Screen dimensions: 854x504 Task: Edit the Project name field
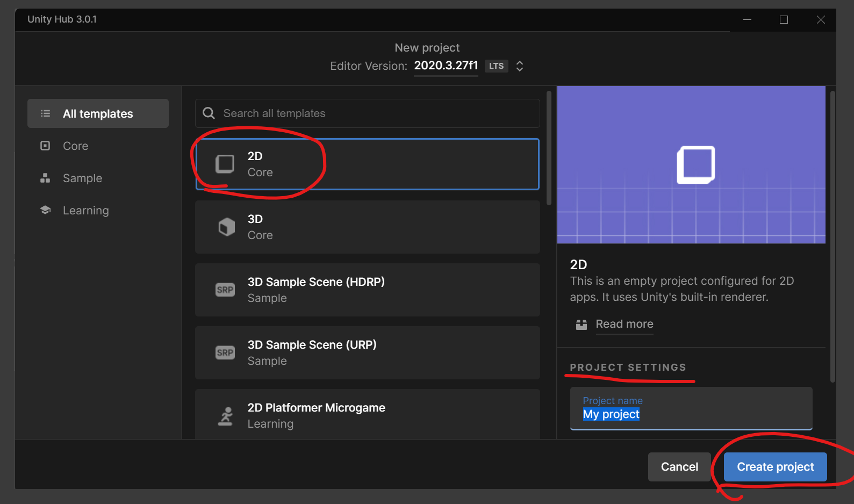click(691, 408)
